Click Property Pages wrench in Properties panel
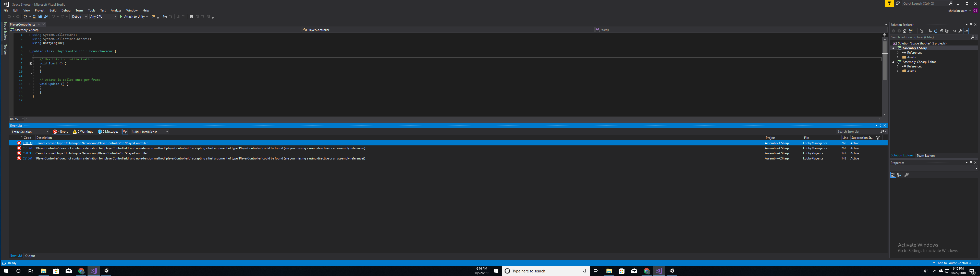The image size is (980, 276). tap(906, 175)
